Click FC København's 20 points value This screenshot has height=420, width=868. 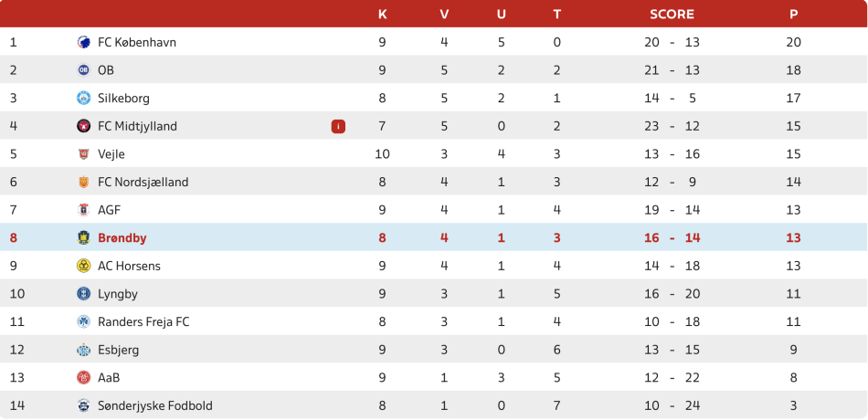click(793, 42)
